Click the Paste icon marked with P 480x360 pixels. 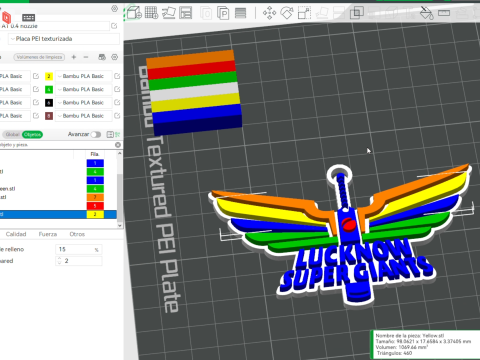(223, 13)
